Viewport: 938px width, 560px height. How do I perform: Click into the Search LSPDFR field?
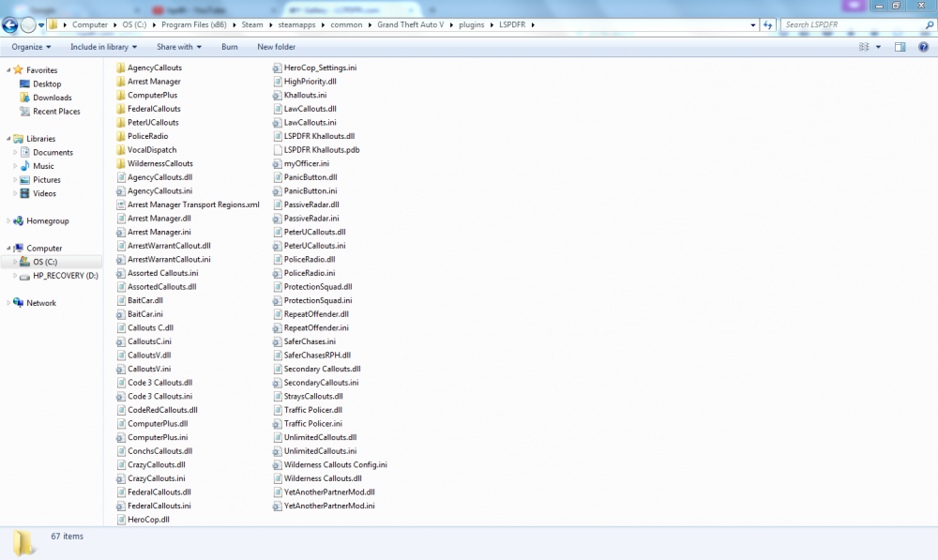tap(853, 24)
